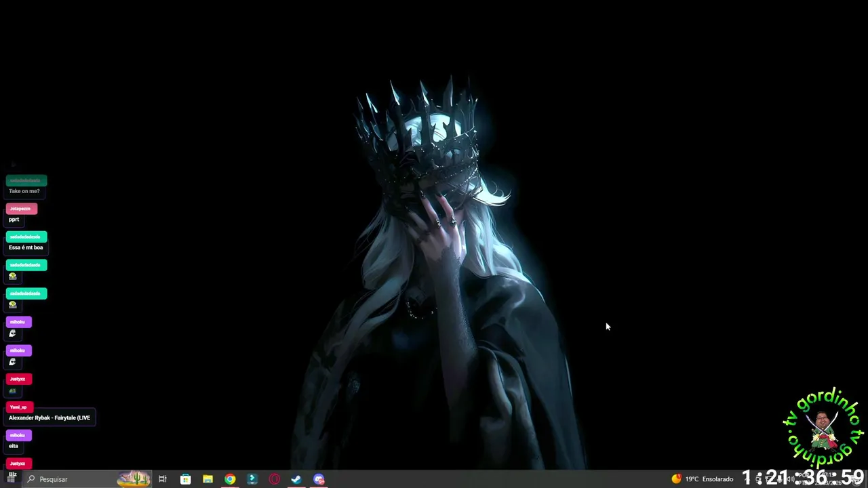Click the 'eita' chat message

coord(14,446)
